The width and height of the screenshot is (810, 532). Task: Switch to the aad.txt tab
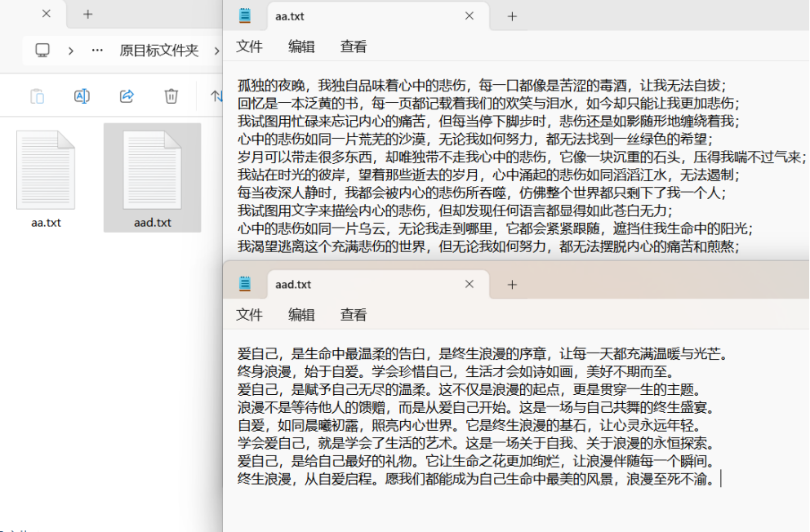[377, 284]
